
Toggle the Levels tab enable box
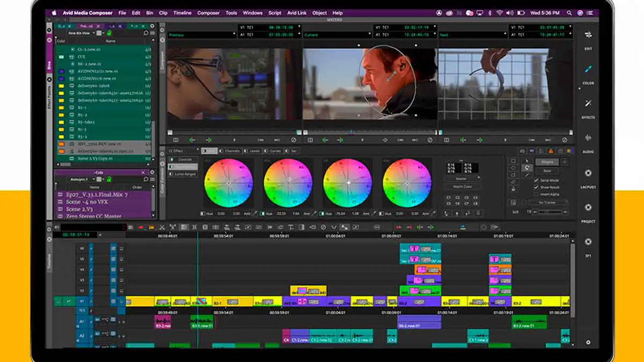[x=247, y=151]
